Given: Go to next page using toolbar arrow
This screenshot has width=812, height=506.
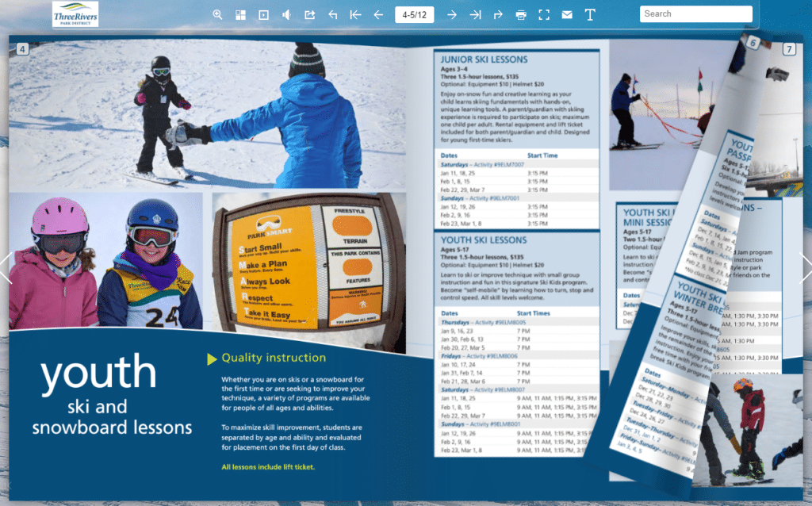Looking at the screenshot, I should (451, 14).
